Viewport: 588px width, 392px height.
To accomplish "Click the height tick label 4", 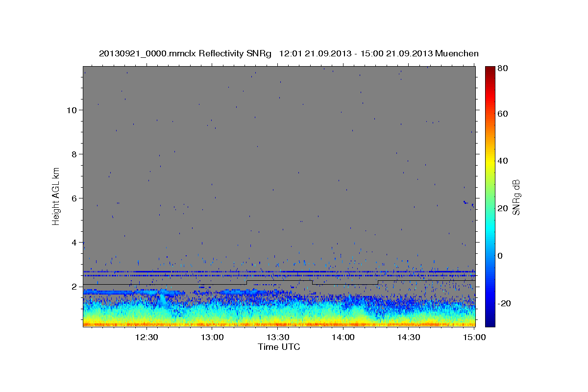I will pos(73,242).
